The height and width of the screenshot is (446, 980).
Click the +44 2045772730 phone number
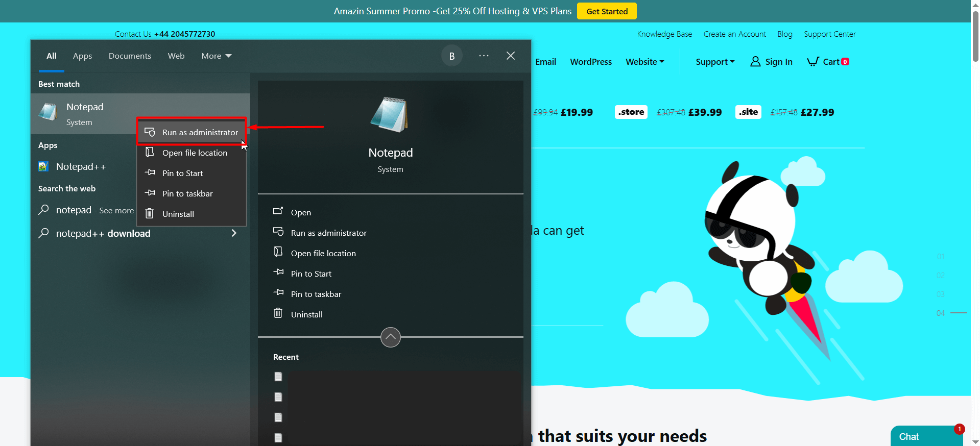click(185, 34)
